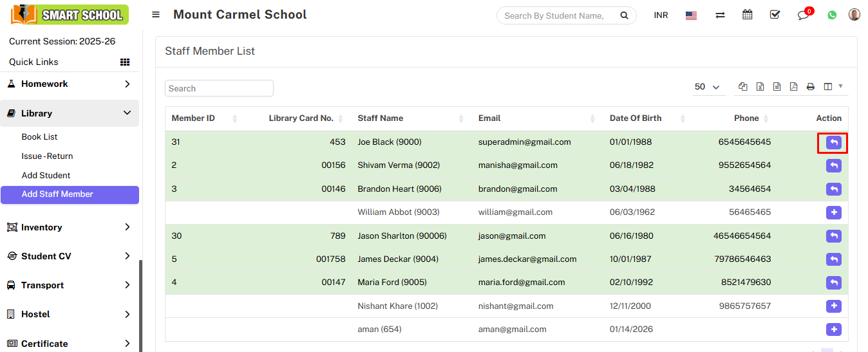Open the 50 rows-per-page dropdown
This screenshot has height=352, width=868.
(706, 87)
